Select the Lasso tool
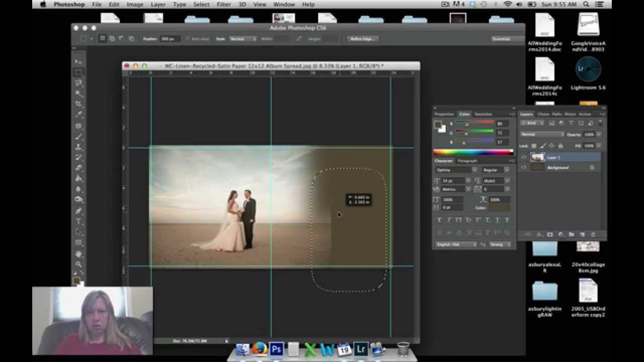The image size is (644, 362). pos(78,82)
